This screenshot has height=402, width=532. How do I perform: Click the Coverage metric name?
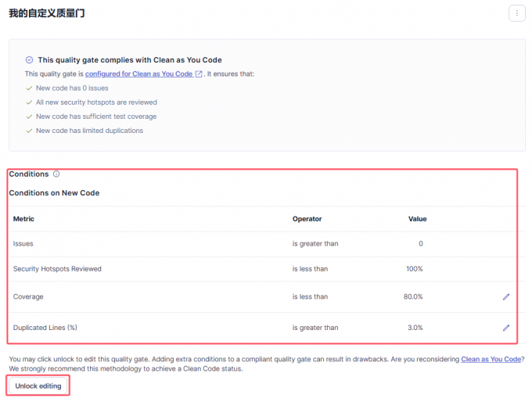point(28,297)
